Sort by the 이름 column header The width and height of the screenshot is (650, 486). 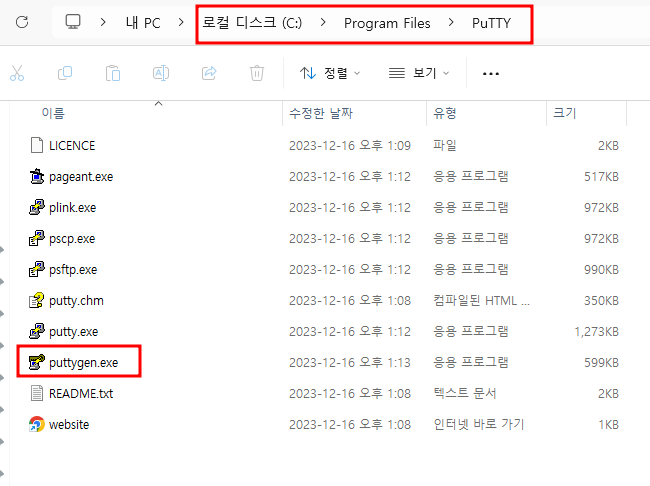pyautogui.click(x=53, y=113)
